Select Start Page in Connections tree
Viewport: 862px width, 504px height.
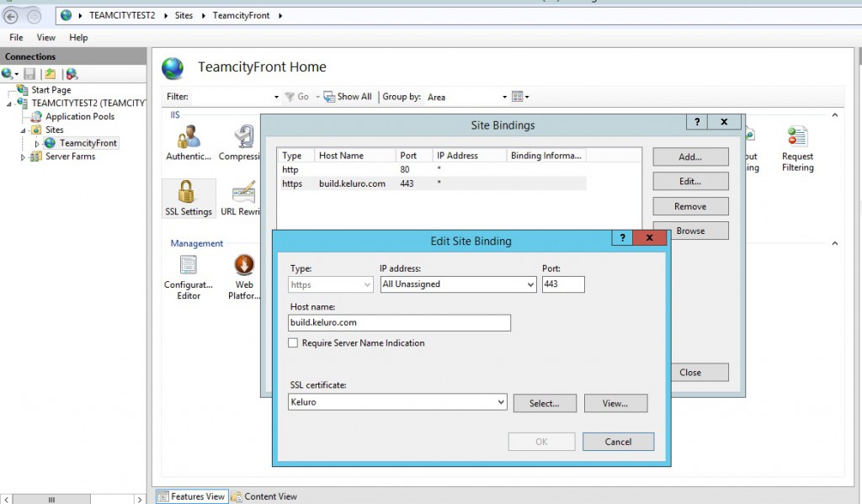pos(51,89)
